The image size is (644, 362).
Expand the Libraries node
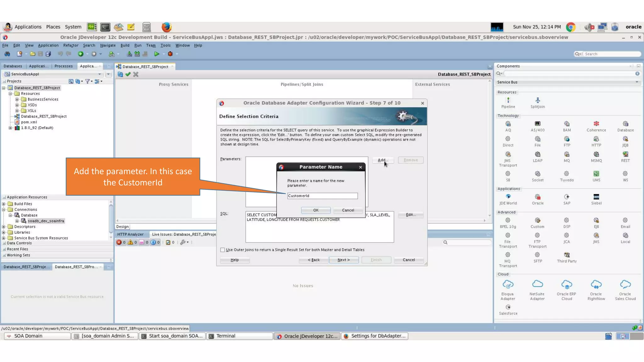(4, 233)
